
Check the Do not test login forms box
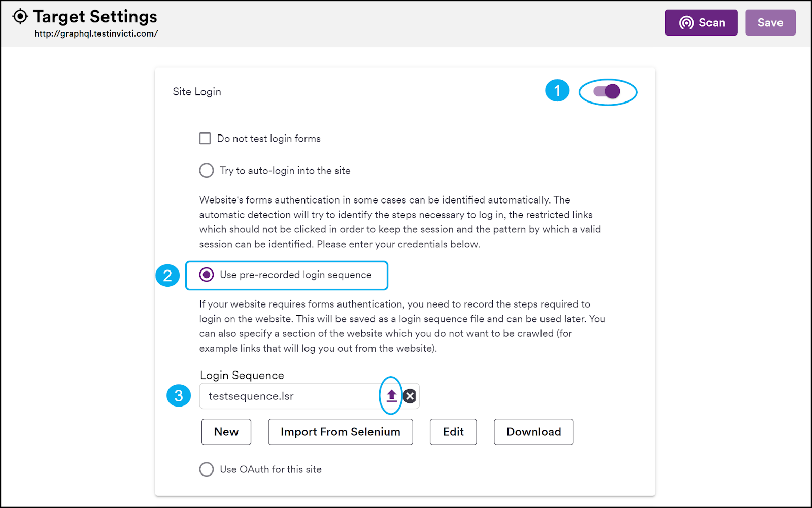[x=205, y=139]
